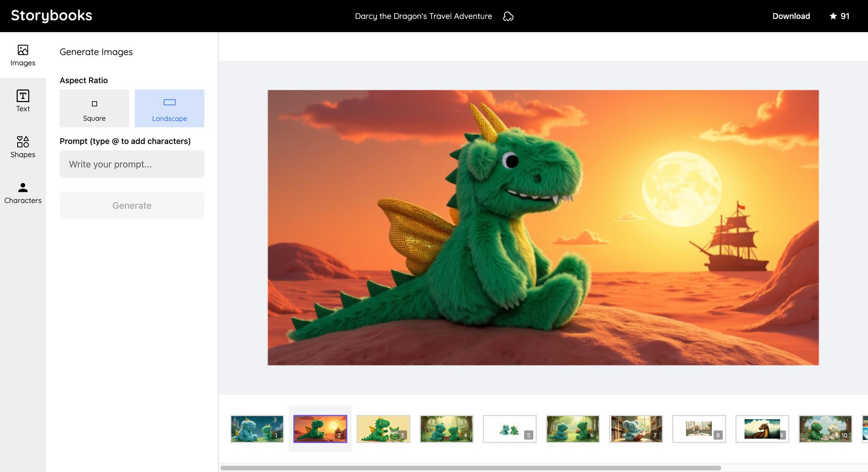The image size is (868, 472).
Task: Select the Landscape aspect ratio
Action: tap(169, 108)
